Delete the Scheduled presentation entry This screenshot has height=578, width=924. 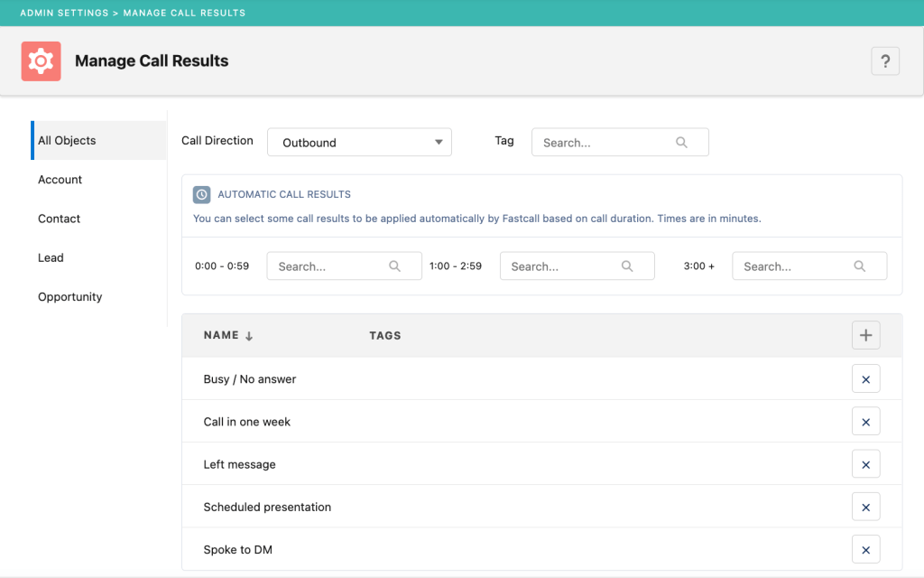point(865,507)
